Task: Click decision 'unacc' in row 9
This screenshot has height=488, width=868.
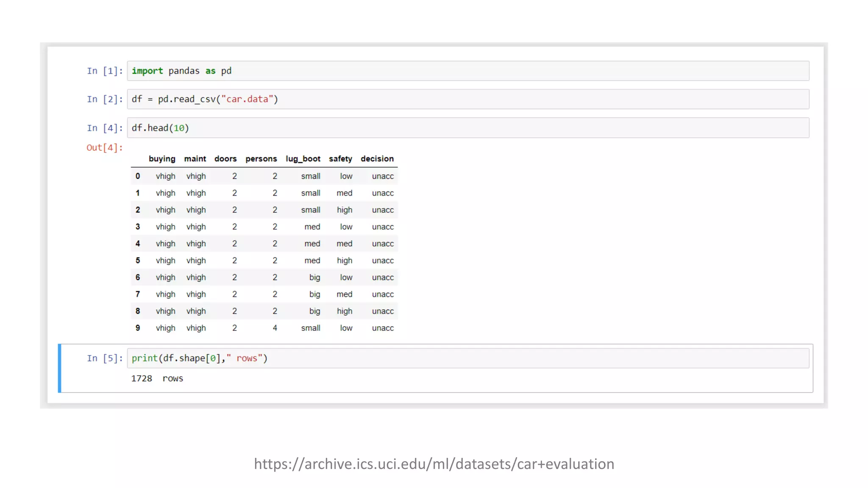Action: (383, 328)
